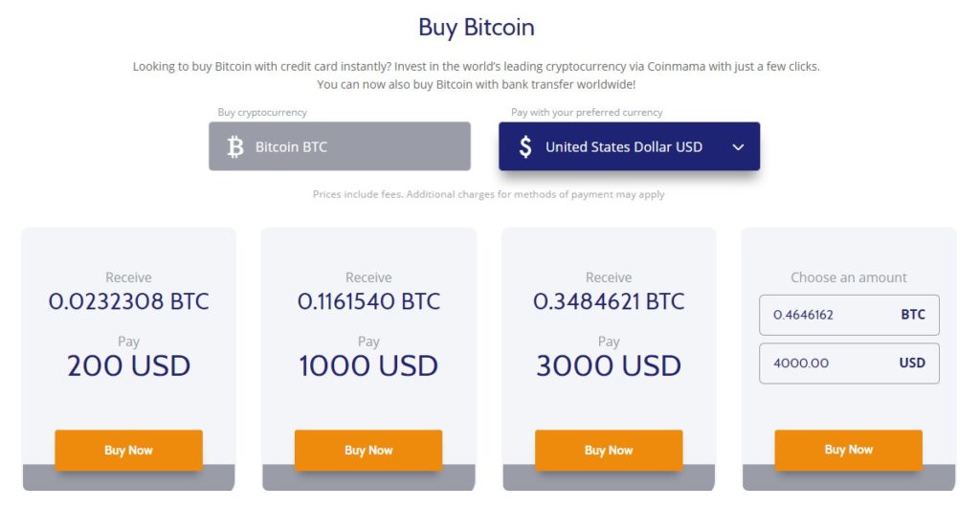Select the 0.1161540 BTC receive amount
The width and height of the screenshot is (980, 530).
(x=368, y=302)
